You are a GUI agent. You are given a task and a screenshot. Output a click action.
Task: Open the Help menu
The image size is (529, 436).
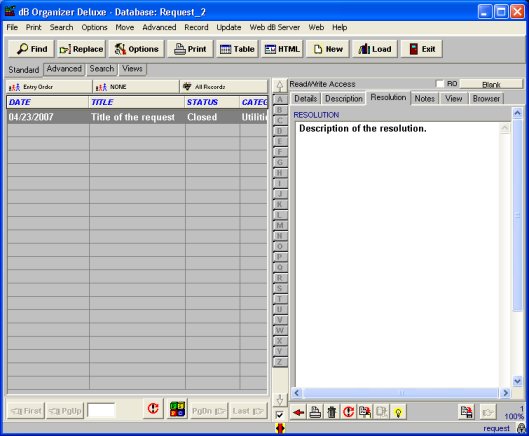pyautogui.click(x=339, y=27)
